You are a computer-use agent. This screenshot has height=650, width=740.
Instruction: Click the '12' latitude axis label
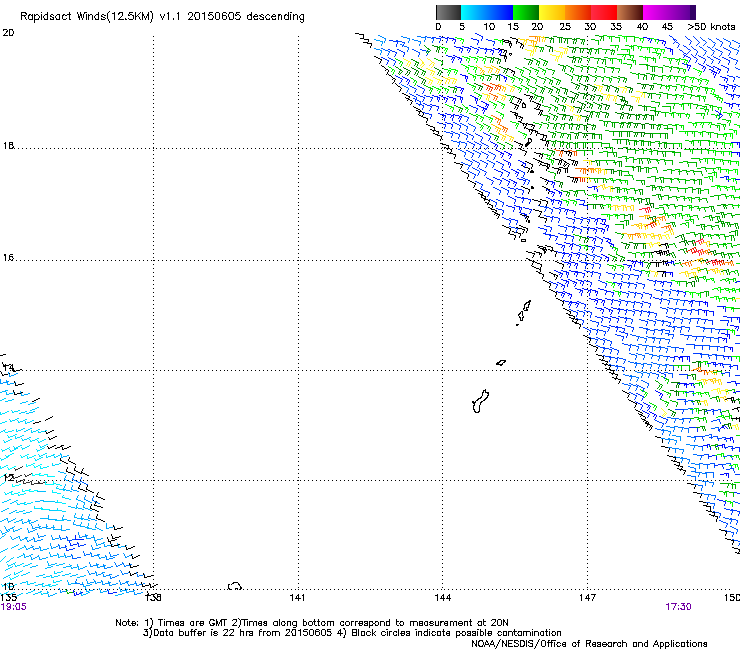click(x=8, y=478)
